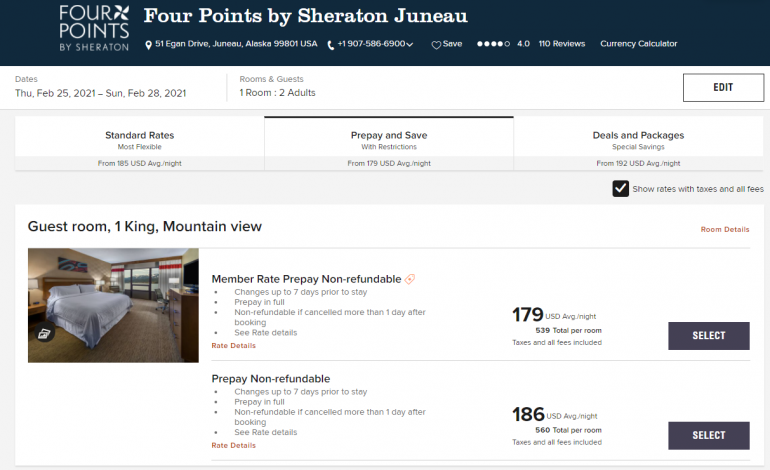Viewport: 770px width, 470px height.
Task: Click the King room thumbnail photo
Action: [x=113, y=305]
